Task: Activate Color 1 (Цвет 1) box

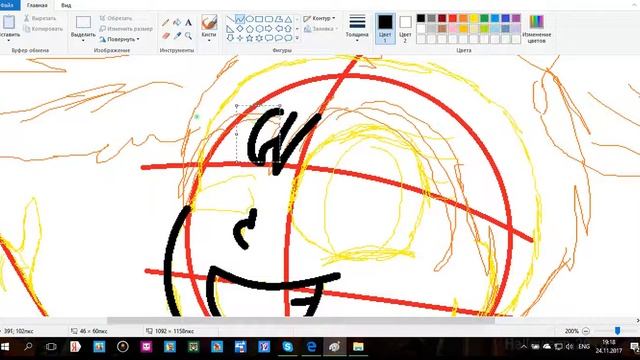Action: [x=385, y=28]
